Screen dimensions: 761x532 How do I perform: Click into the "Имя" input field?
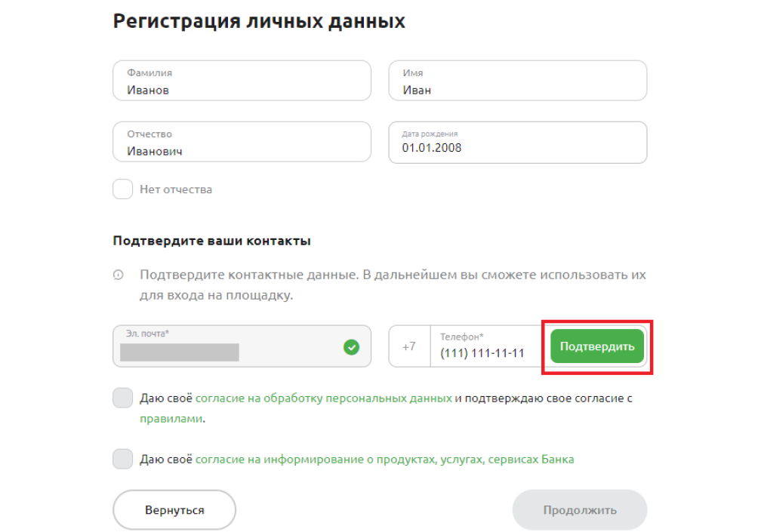(517, 81)
